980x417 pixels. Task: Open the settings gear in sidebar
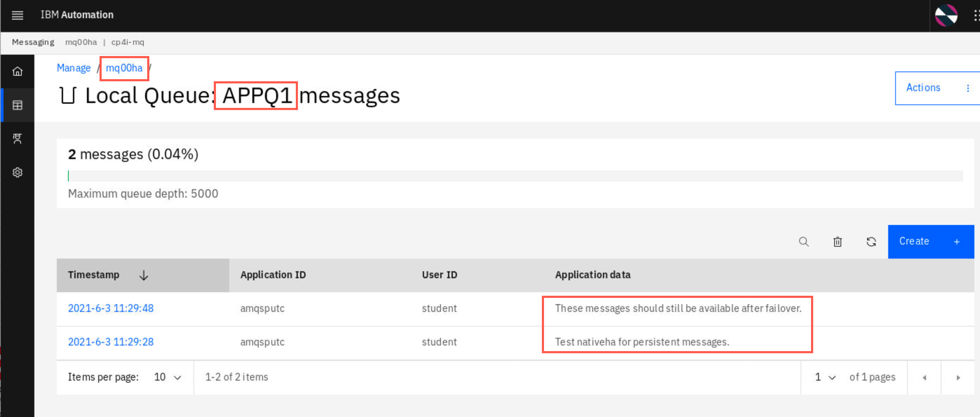click(x=18, y=172)
